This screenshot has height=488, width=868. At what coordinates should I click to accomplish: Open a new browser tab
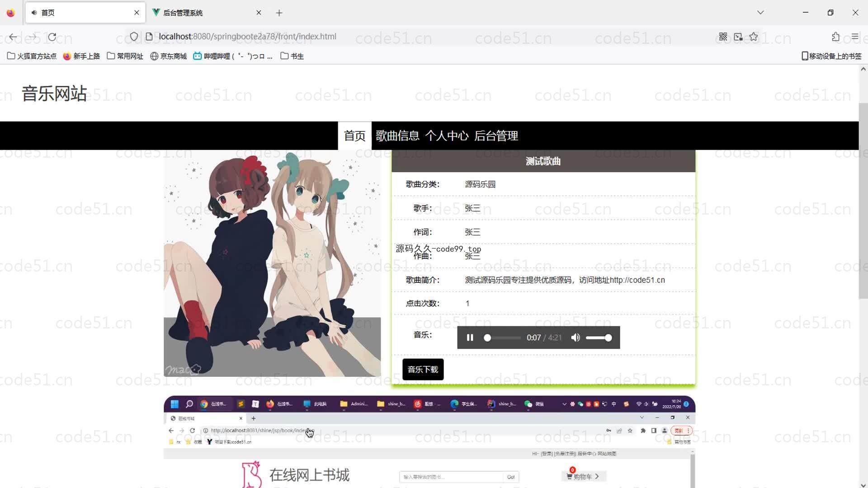[279, 13]
